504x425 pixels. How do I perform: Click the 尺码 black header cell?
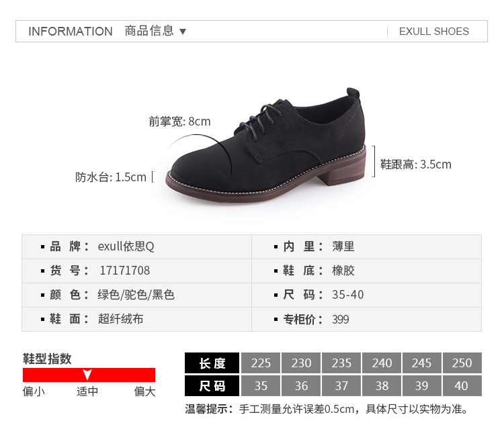click(212, 385)
